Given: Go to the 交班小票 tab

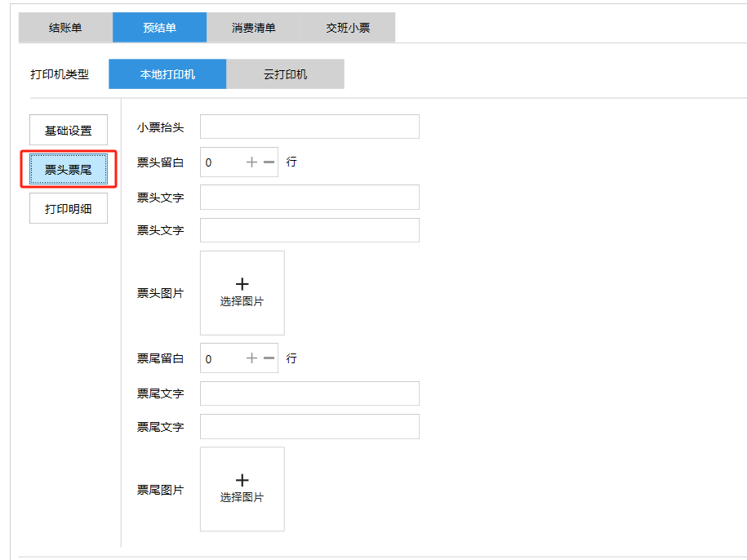Looking at the screenshot, I should point(348,28).
